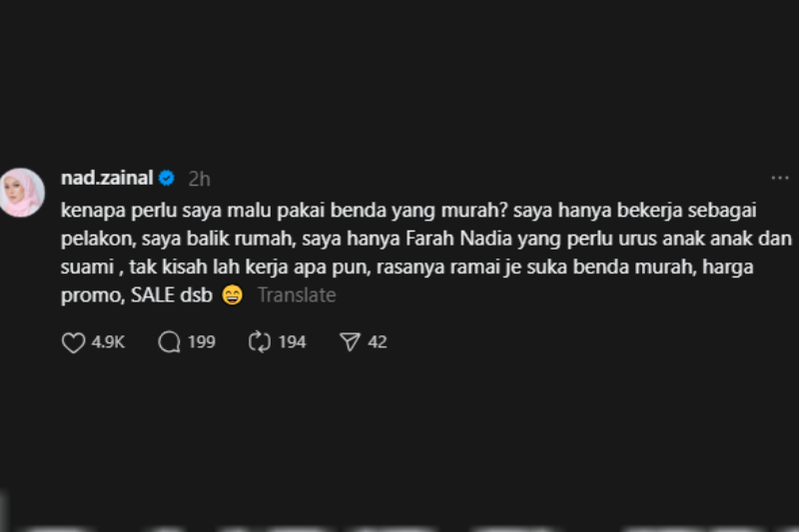View the 4.9K likes count
Image resolution: width=799 pixels, height=532 pixels.
coord(108,342)
